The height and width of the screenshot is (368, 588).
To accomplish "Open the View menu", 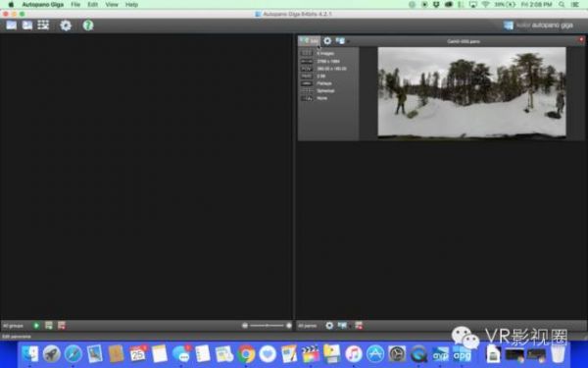I will click(112, 5).
